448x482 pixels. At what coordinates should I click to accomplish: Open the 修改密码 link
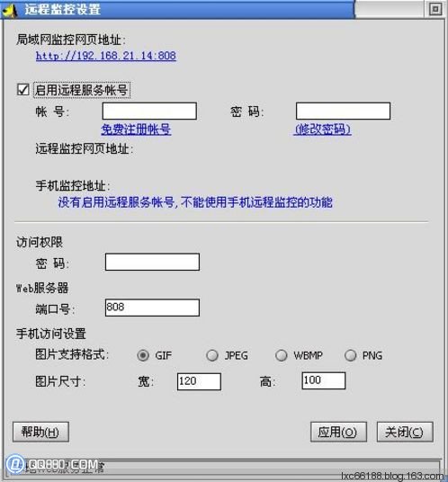tap(322, 129)
